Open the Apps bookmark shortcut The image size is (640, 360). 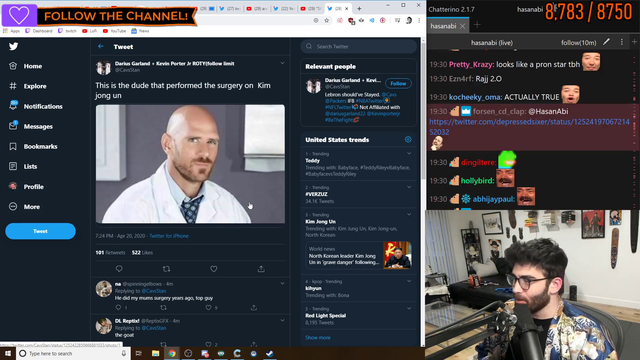pyautogui.click(x=11, y=31)
